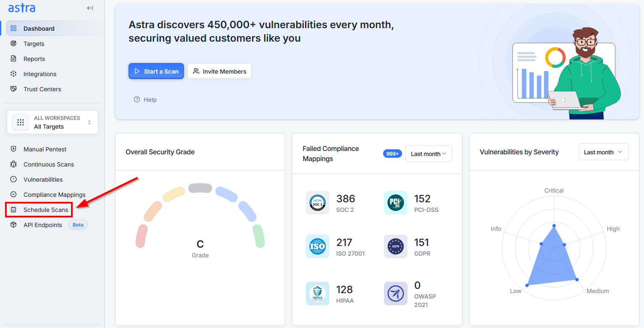Open Failed Compliance Mappings Last month dropdown
Image resolution: width=644 pixels, height=328 pixels.
click(428, 154)
